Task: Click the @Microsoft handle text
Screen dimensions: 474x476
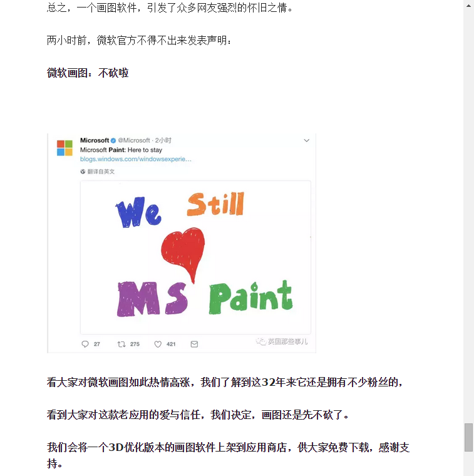Action: tap(134, 140)
